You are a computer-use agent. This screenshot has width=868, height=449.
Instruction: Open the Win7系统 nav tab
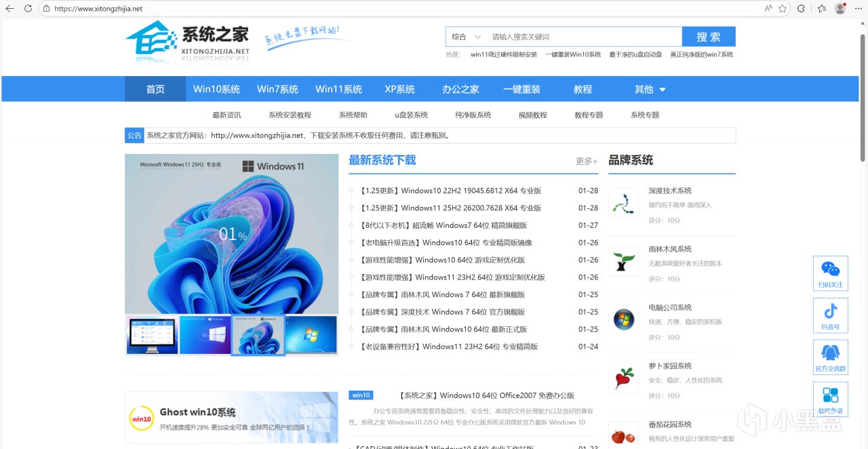point(277,90)
